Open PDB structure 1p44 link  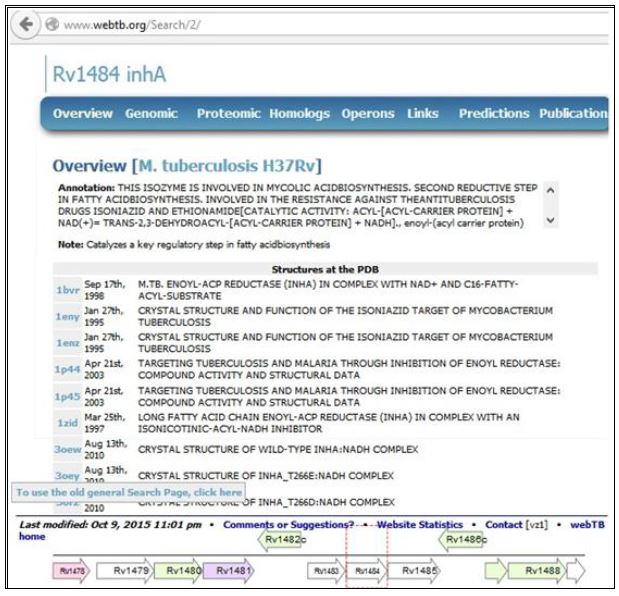[66, 369]
